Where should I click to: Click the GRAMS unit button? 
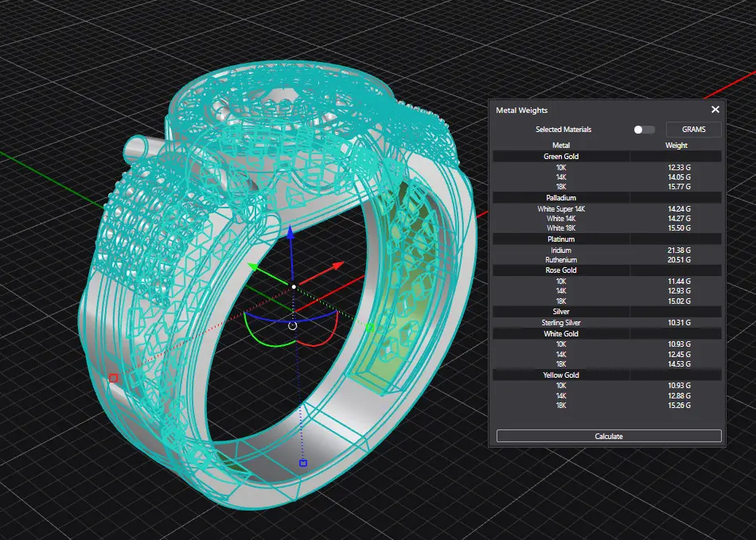tap(693, 130)
